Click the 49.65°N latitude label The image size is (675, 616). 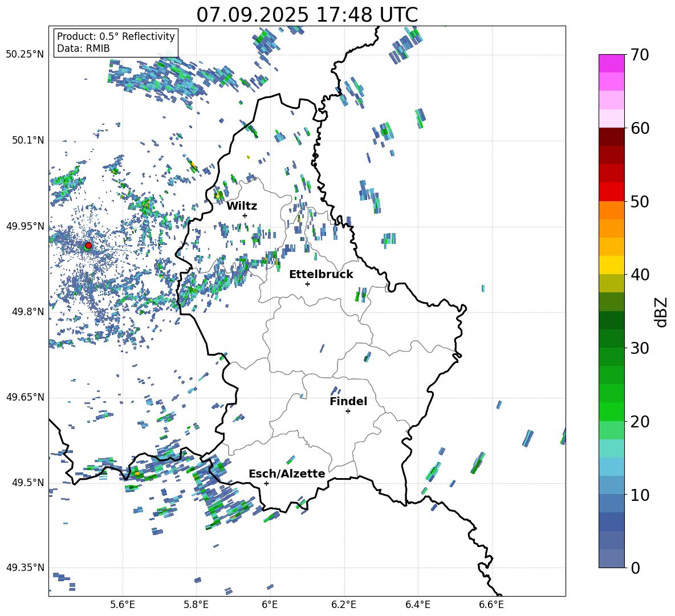pos(25,397)
